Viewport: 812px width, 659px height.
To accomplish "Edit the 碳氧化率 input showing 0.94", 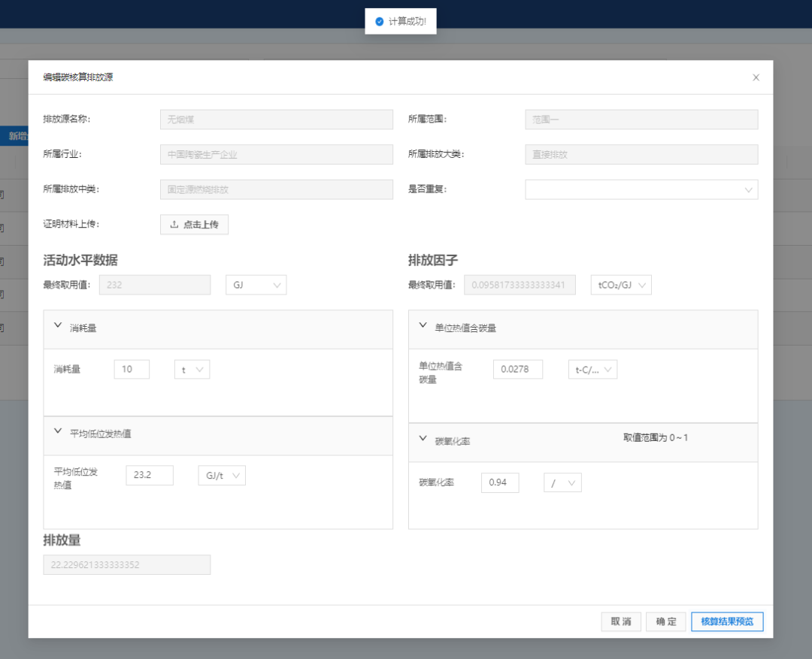I will click(499, 482).
